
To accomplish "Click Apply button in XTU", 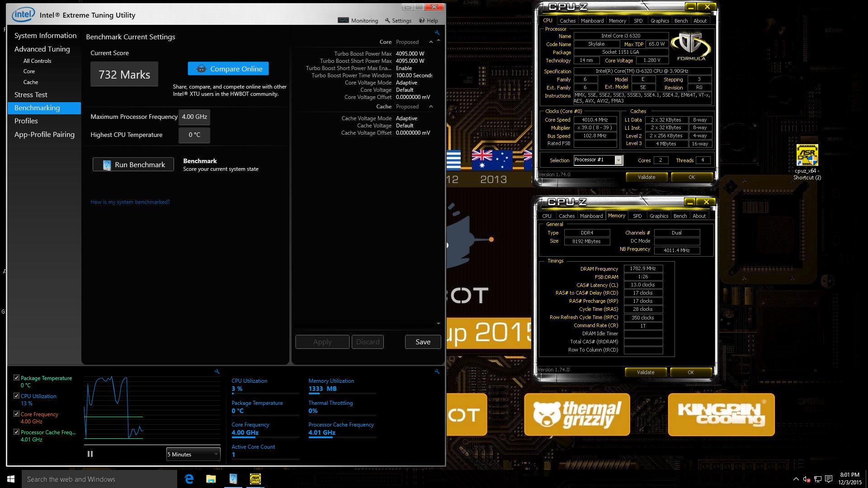I will click(322, 342).
